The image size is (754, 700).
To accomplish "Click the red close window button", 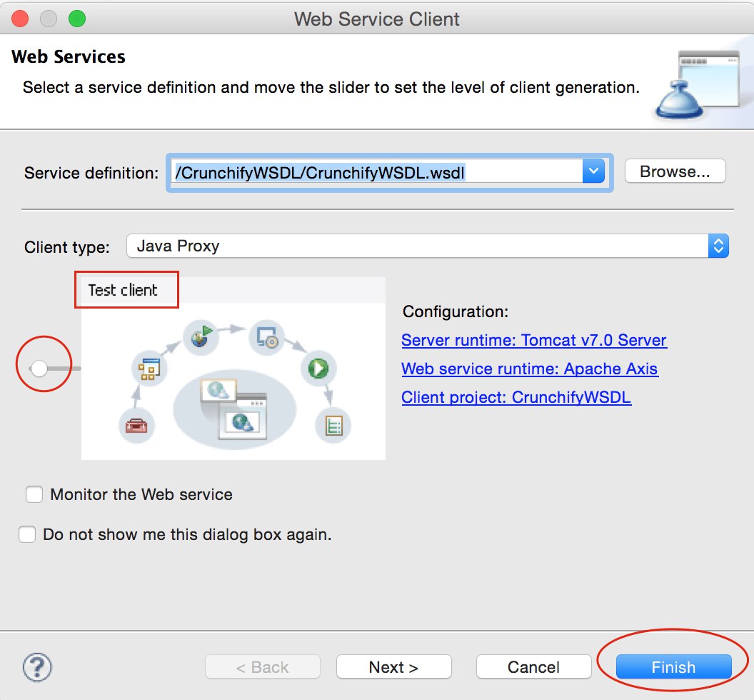I will click(20, 19).
